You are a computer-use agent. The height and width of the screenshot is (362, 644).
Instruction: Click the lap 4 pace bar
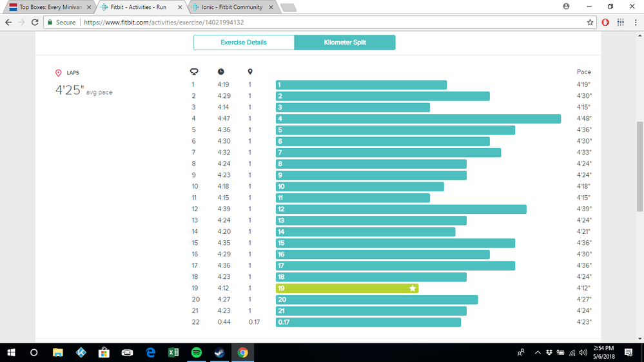point(418,119)
